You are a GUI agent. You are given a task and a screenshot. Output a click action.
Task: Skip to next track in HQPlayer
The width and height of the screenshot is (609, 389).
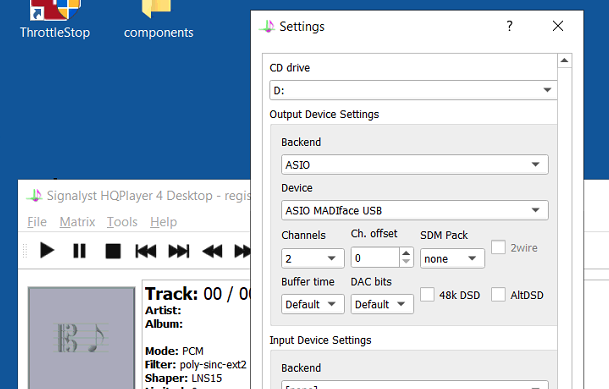(179, 251)
